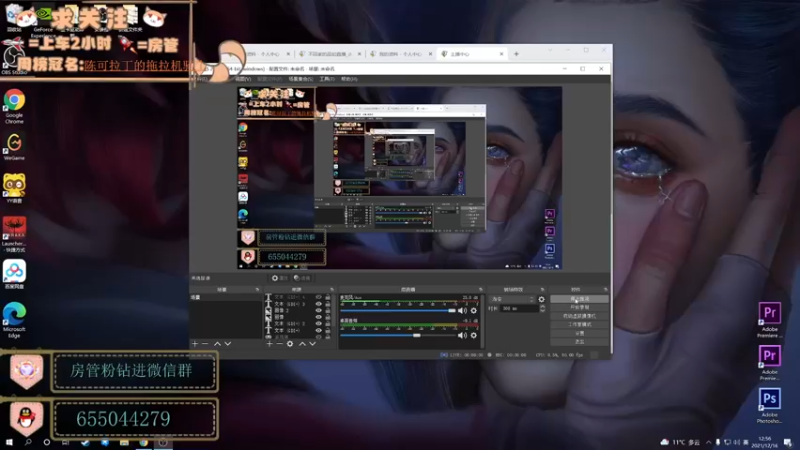This screenshot has width=800, height=450.
Task: Toggle visibility of 文本 (GDI+) 2 source
Action: 318,323
